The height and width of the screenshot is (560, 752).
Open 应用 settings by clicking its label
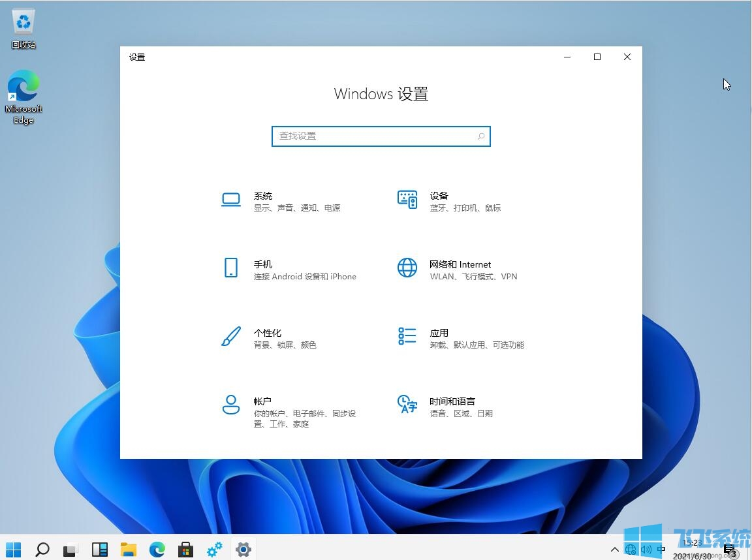[439, 332]
